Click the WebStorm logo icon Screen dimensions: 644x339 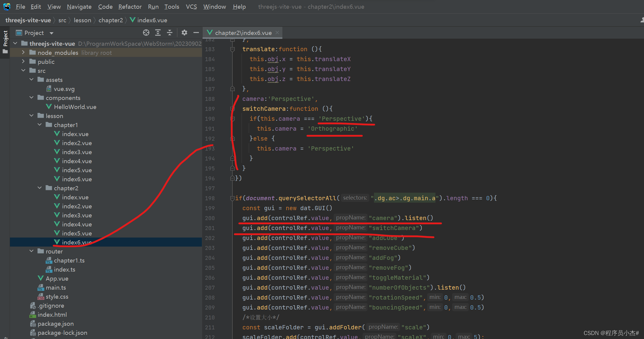(7, 7)
